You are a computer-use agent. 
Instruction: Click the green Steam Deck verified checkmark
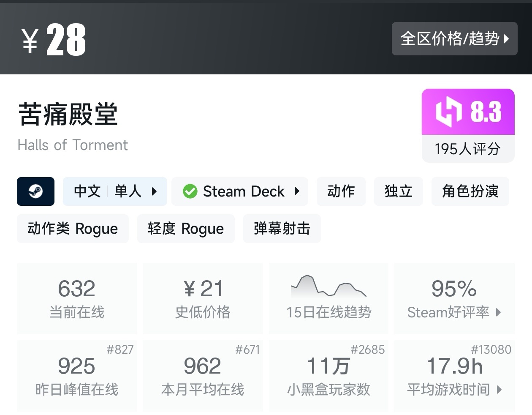(190, 191)
